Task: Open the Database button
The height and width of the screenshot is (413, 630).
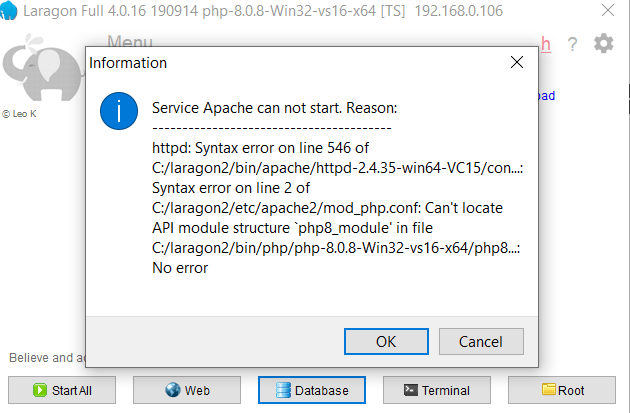Action: point(312,390)
